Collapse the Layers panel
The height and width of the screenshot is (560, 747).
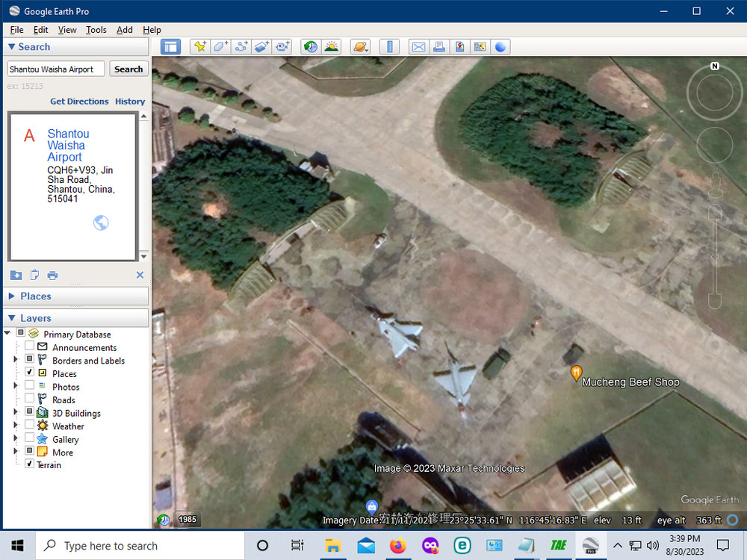click(12, 318)
